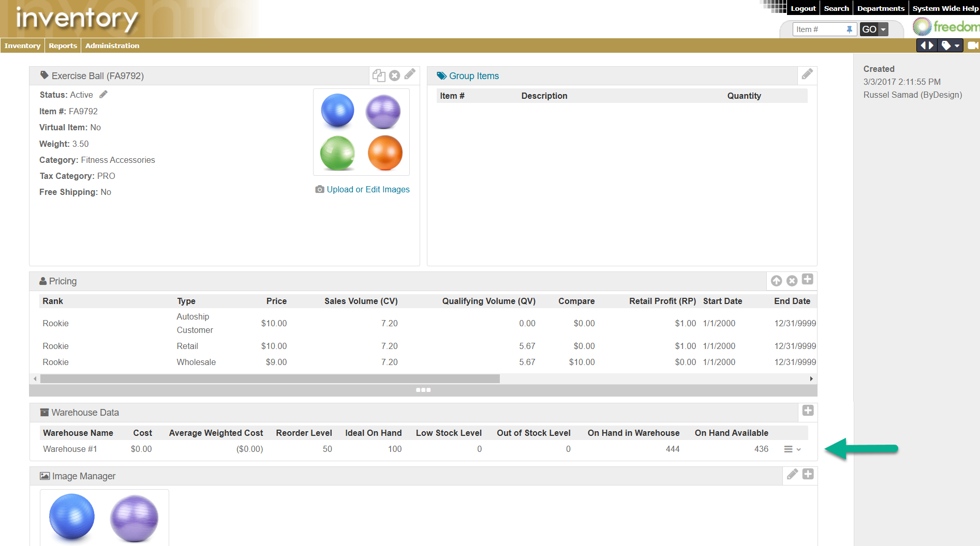Screen dimensions: 980x546
Task: Delete the Exercise Ball item
Action: click(x=394, y=75)
